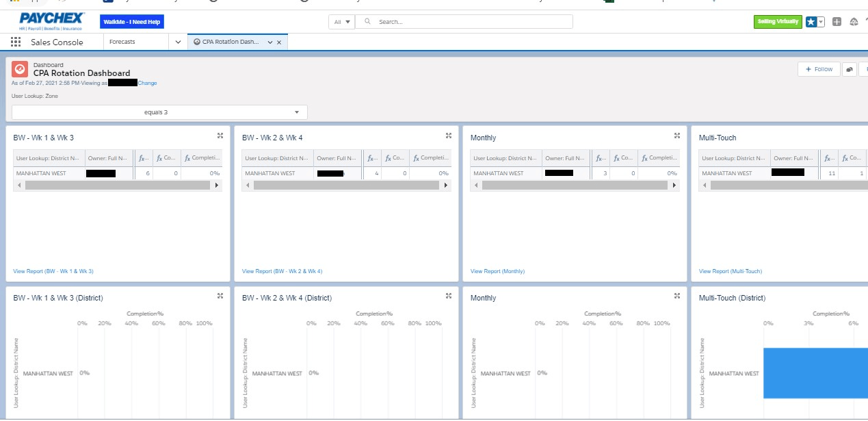Open the search scope All dropdown
The height and width of the screenshot is (421, 868).
tap(342, 22)
